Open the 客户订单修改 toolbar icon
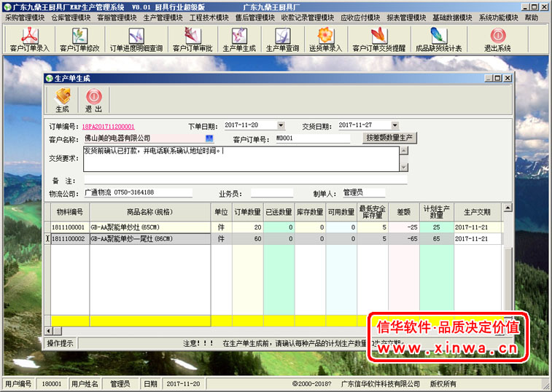This screenshot has width=552, height=392. click(79, 39)
